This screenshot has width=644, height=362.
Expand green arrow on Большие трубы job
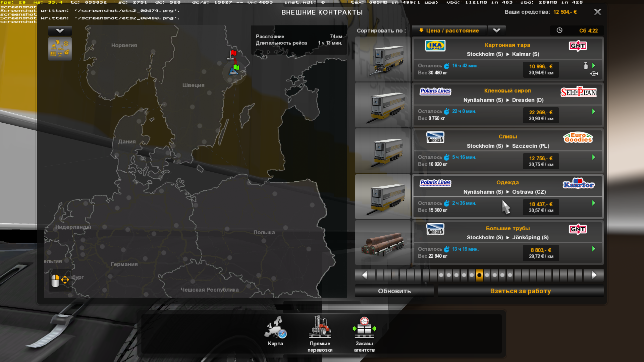pos(594,249)
